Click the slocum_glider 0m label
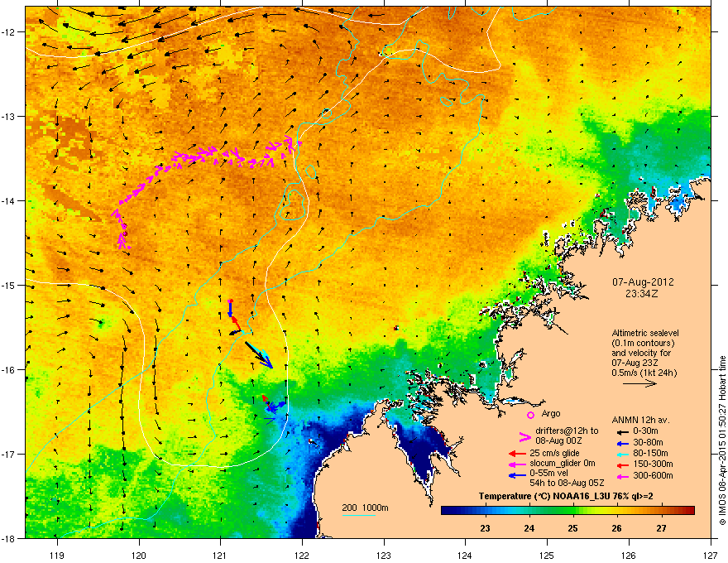This screenshot has height=563, width=728. point(562,464)
